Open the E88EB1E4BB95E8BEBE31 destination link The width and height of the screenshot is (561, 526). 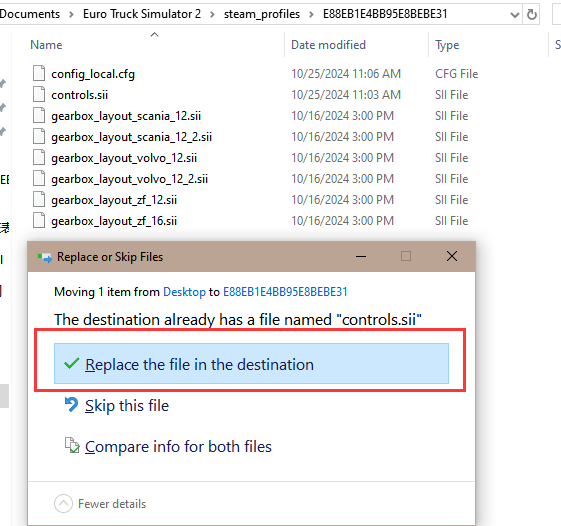285,292
